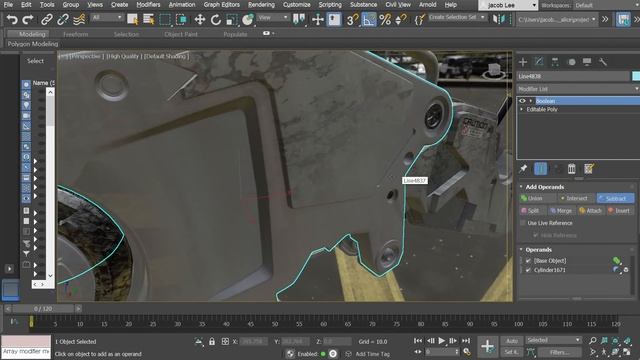This screenshot has height=360, width=640.
Task: Click the Line4838 object name field
Action: pyautogui.click(x=573, y=76)
